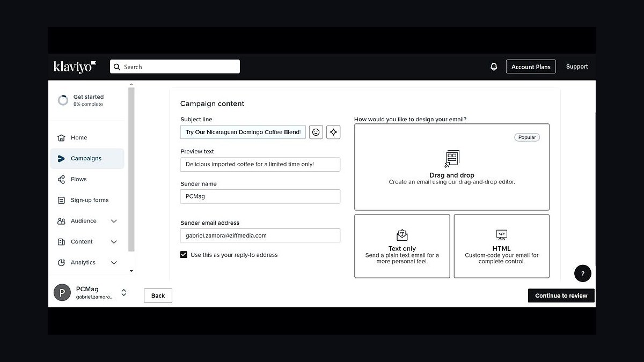Screen dimensions: 644x362
Task: Click the AI sparkle subject line generator
Action: tap(333, 132)
